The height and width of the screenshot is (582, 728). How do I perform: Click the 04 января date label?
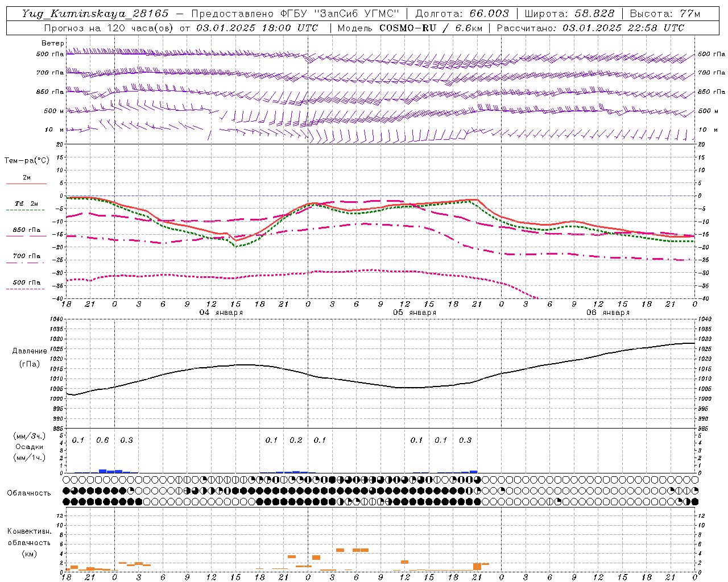click(221, 313)
